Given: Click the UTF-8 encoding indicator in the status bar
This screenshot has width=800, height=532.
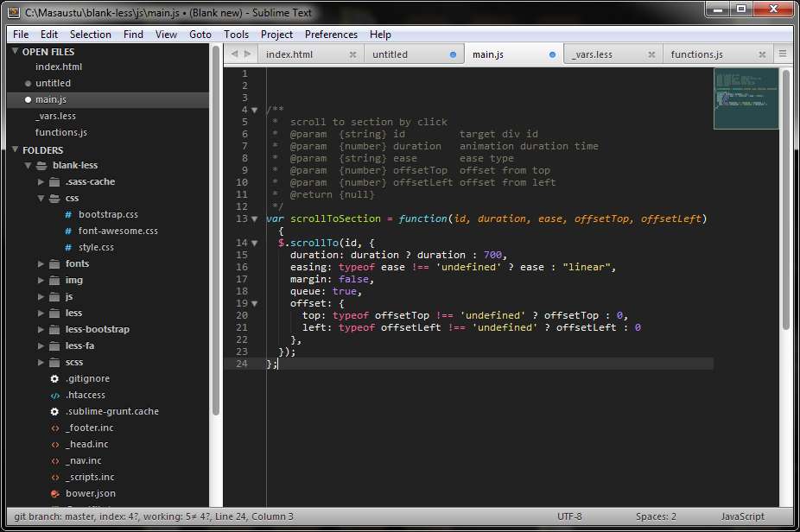Looking at the screenshot, I should click(569, 516).
